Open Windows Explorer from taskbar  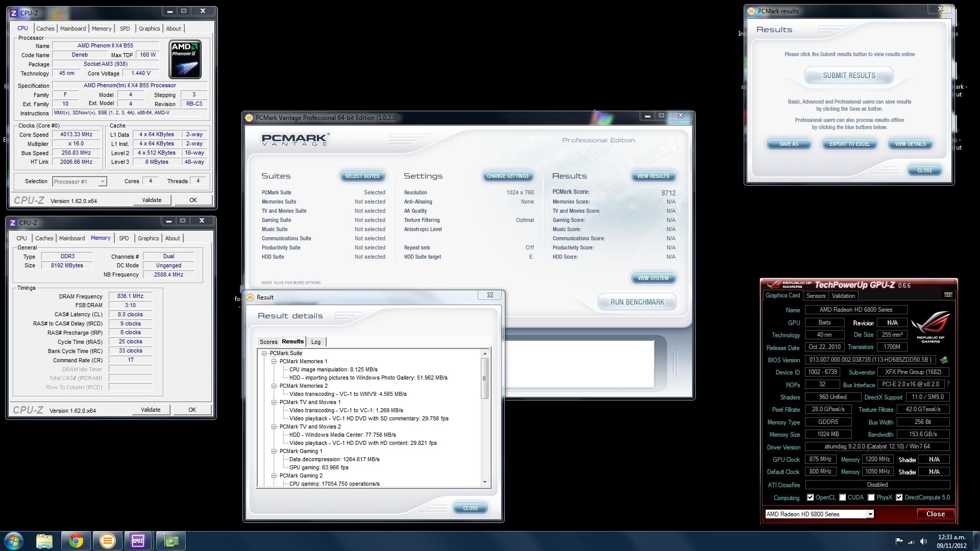(44, 541)
